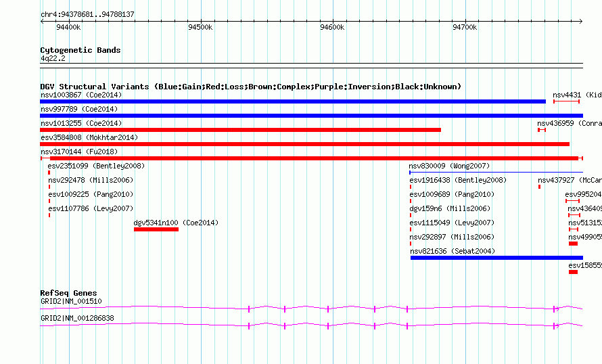Click the red bar under esv15855 label

(x=573, y=272)
